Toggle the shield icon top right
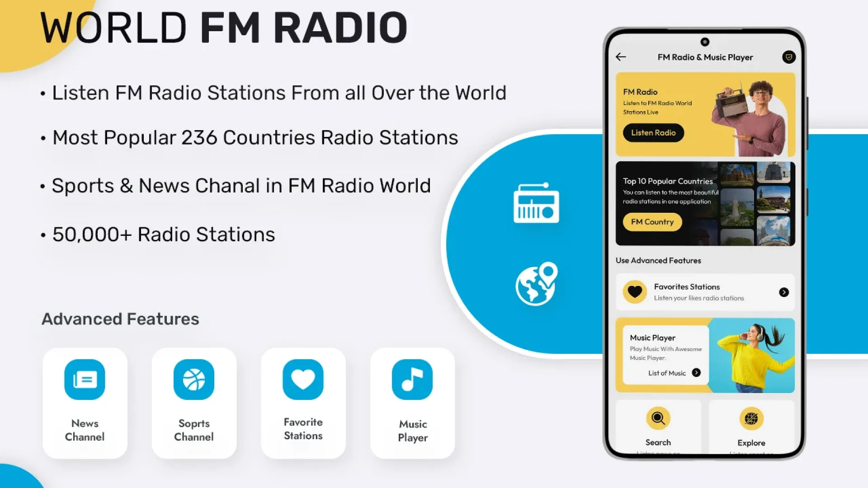 pos(787,57)
